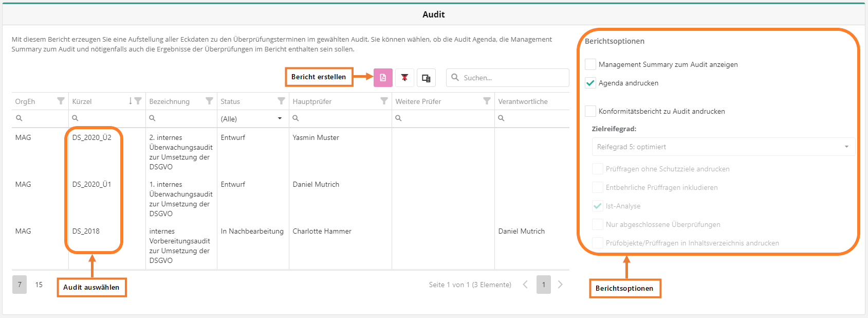
Task: Open filter for Bezeichnung column
Action: point(209,101)
